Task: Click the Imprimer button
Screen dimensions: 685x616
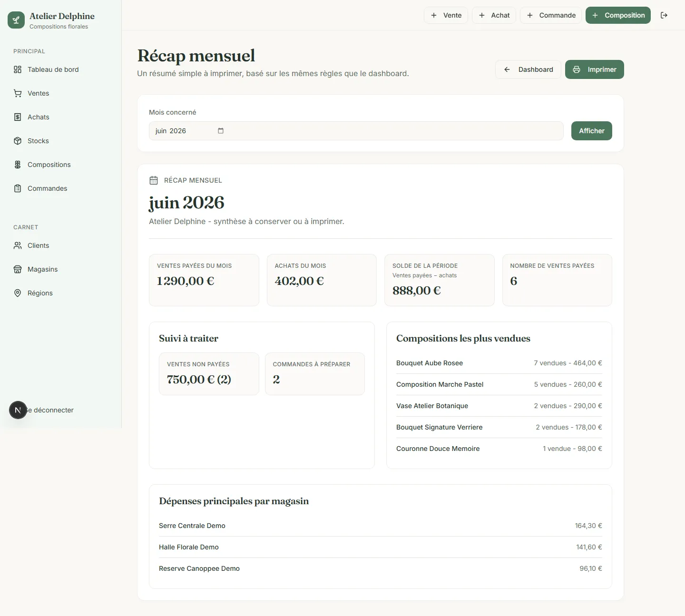Action: click(595, 69)
